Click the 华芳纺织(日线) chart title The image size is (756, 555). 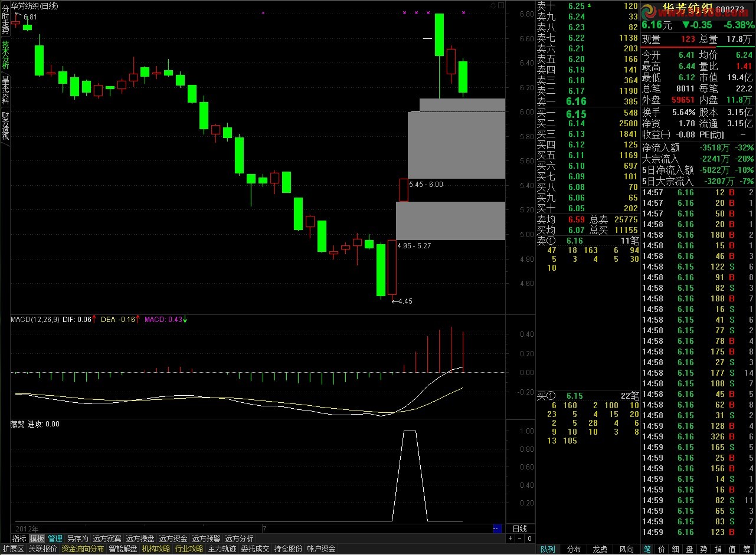click(x=35, y=6)
